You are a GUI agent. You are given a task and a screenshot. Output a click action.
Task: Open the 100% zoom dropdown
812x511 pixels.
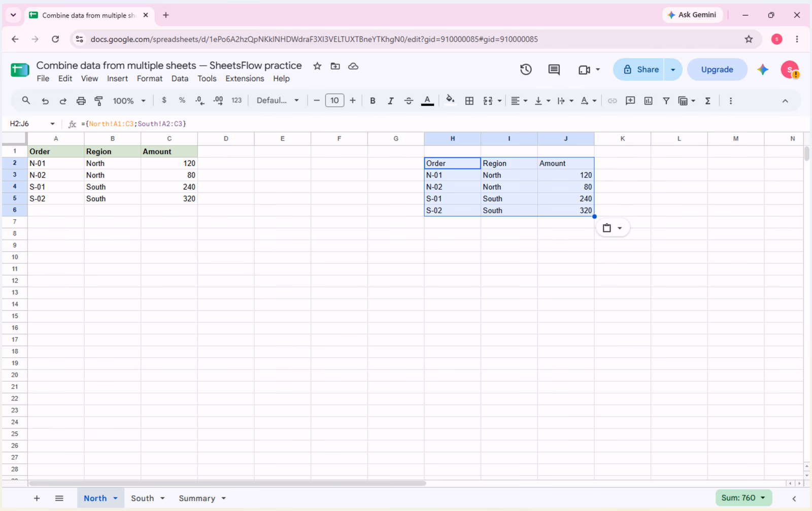129,101
